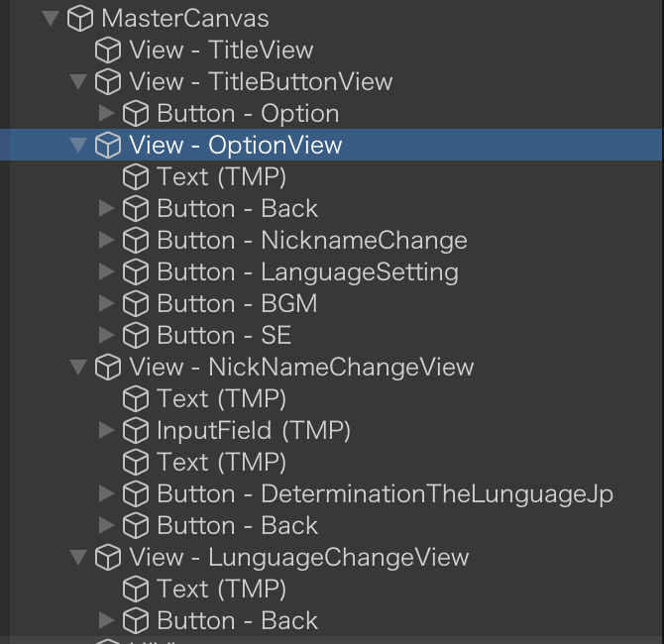
Task: Select the Button - SE object label
Action: pyautogui.click(x=224, y=336)
